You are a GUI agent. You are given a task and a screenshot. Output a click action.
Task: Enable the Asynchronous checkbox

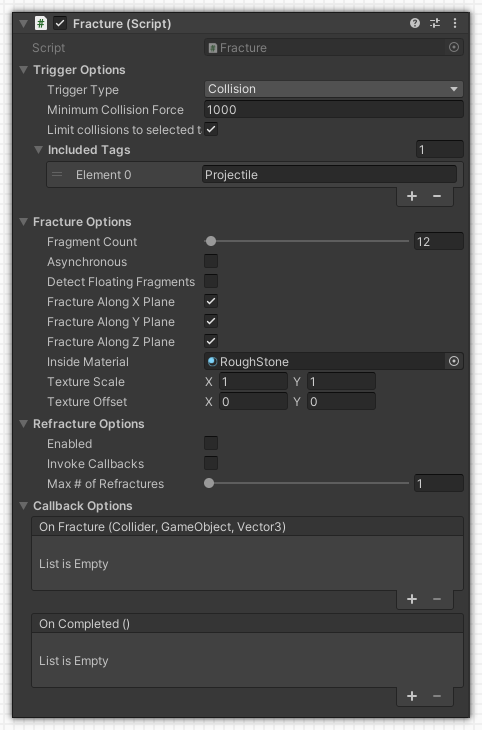(x=211, y=261)
